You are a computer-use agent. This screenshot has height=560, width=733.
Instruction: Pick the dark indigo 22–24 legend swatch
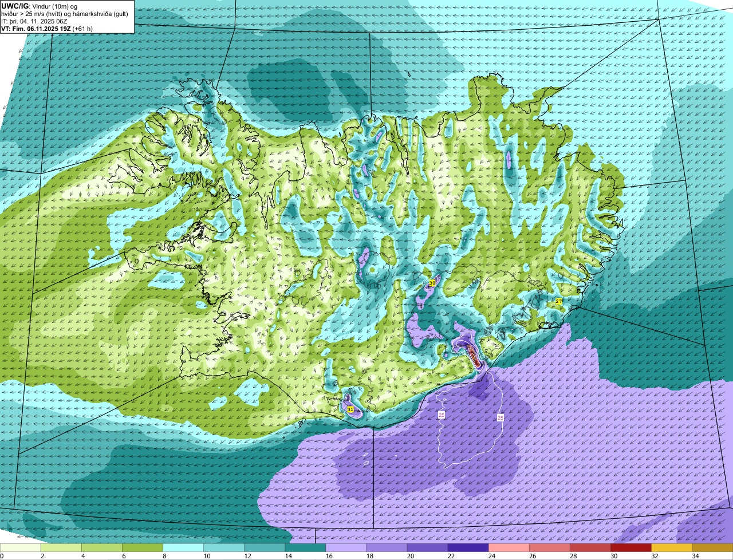pyautogui.click(x=468, y=548)
